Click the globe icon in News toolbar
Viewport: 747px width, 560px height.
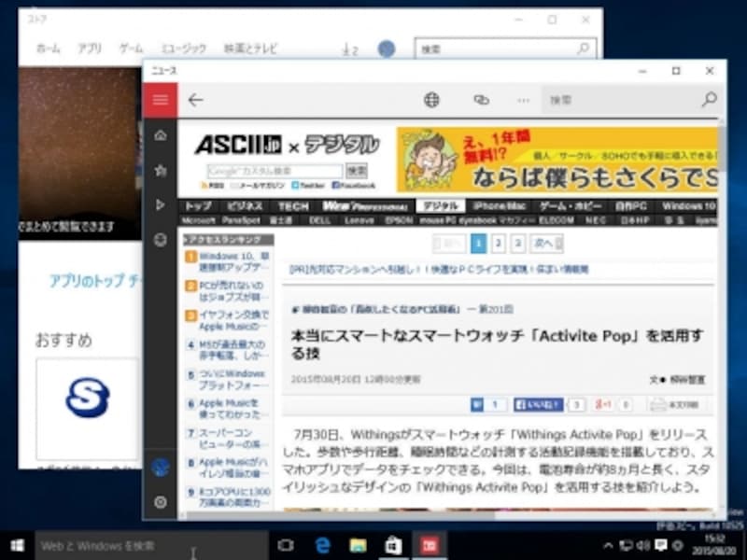click(431, 100)
